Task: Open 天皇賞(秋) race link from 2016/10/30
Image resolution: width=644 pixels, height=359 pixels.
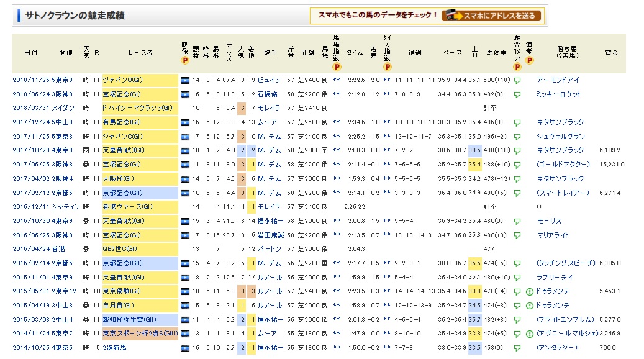Action: pos(124,220)
